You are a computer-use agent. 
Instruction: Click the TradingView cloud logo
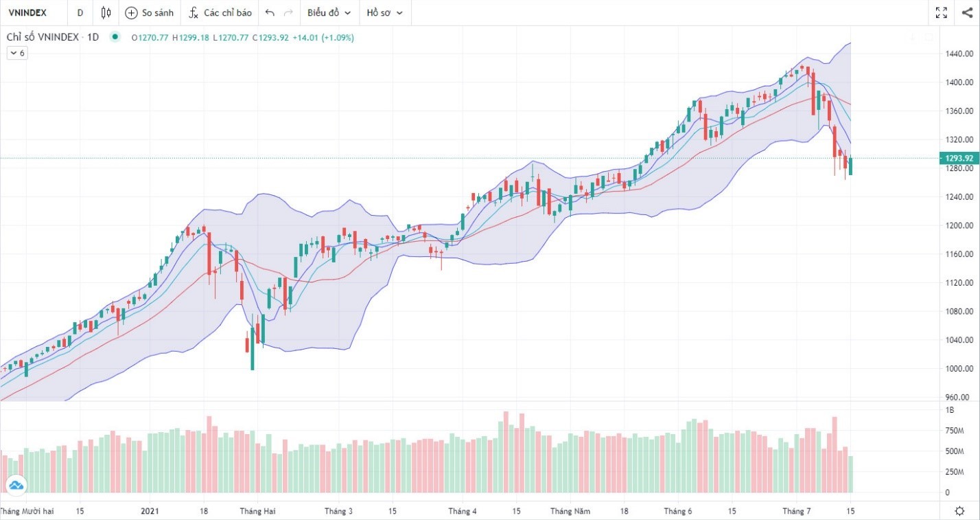[x=16, y=486]
